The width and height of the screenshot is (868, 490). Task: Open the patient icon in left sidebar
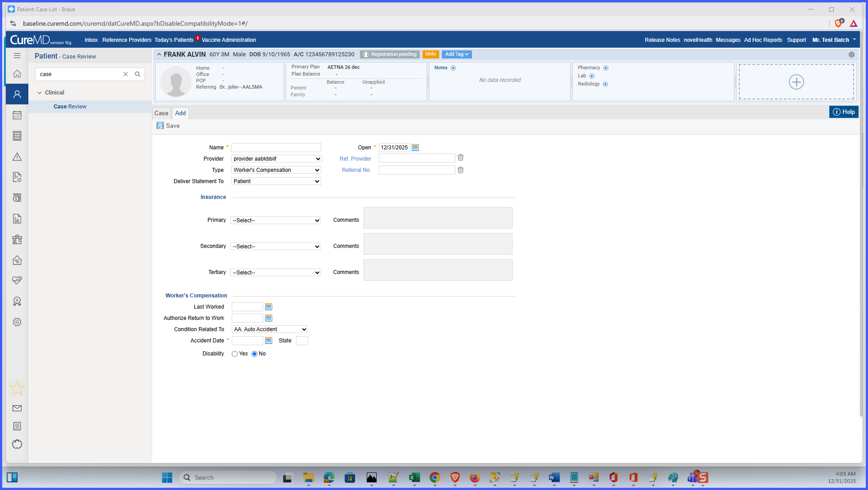17,94
